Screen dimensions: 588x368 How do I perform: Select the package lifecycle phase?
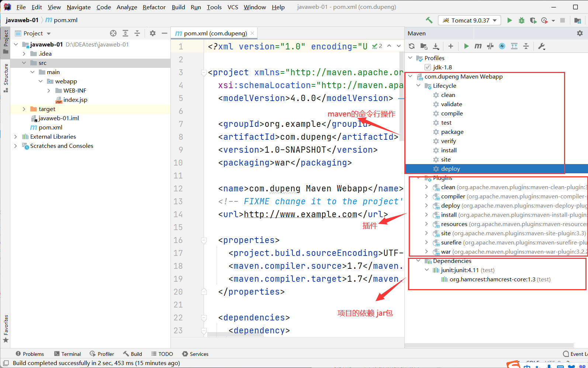click(x=452, y=132)
